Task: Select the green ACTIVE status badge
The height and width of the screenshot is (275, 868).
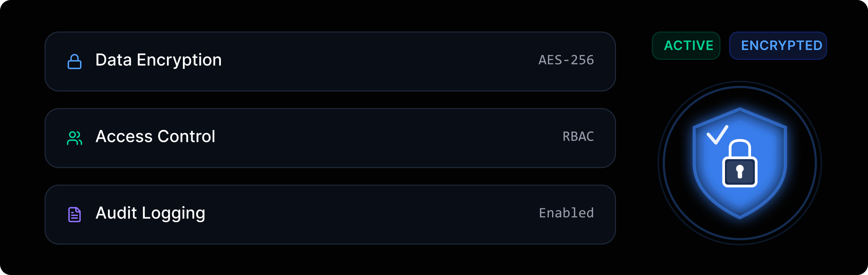Action: pyautogui.click(x=686, y=46)
